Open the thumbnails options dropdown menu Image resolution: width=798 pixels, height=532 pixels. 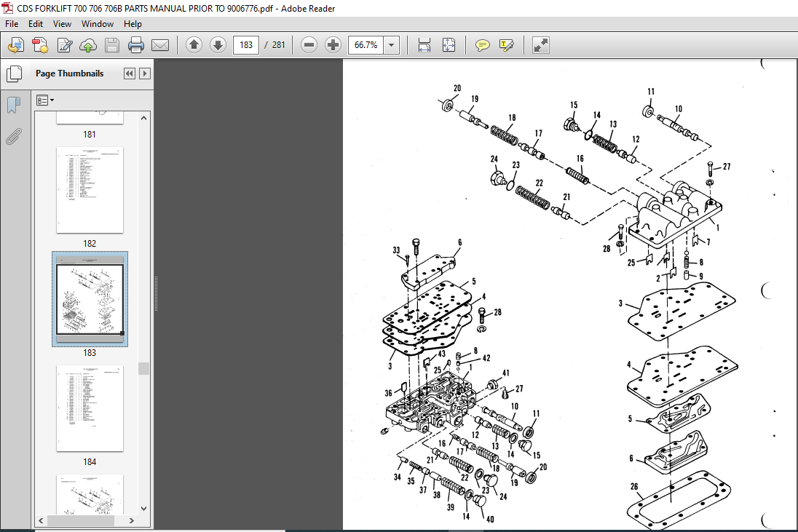(45, 100)
